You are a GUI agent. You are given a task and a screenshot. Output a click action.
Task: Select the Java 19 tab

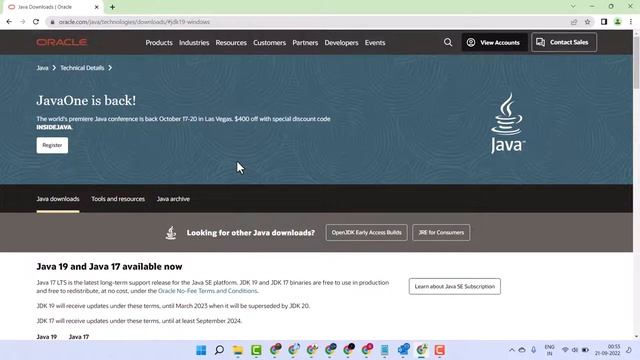tap(47, 337)
